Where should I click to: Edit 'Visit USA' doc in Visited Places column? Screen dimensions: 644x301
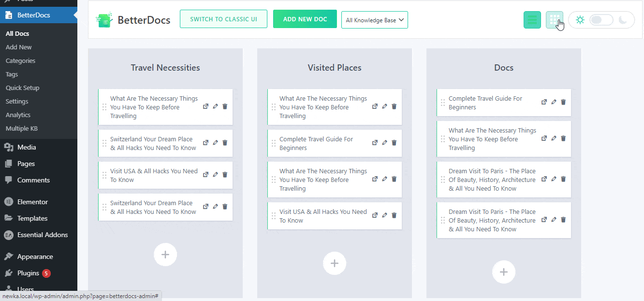pos(384,215)
